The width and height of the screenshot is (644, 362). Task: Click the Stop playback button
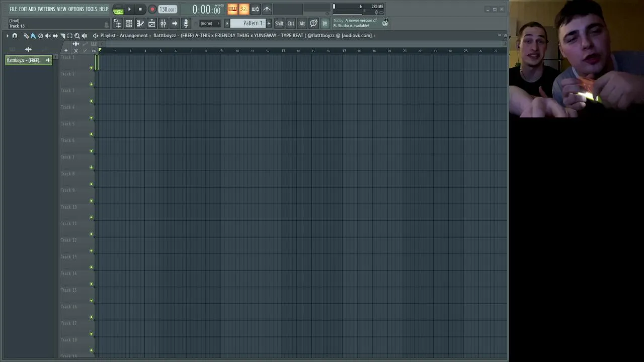(140, 9)
